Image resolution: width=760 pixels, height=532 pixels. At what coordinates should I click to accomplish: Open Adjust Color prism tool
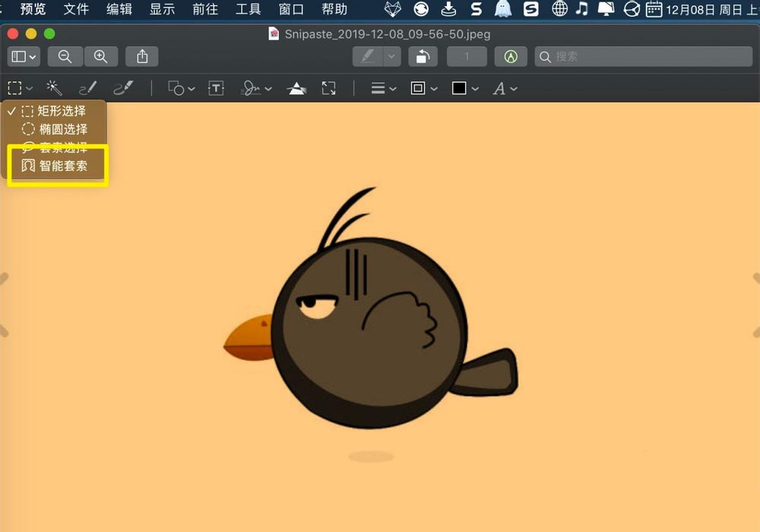pyautogui.click(x=296, y=88)
